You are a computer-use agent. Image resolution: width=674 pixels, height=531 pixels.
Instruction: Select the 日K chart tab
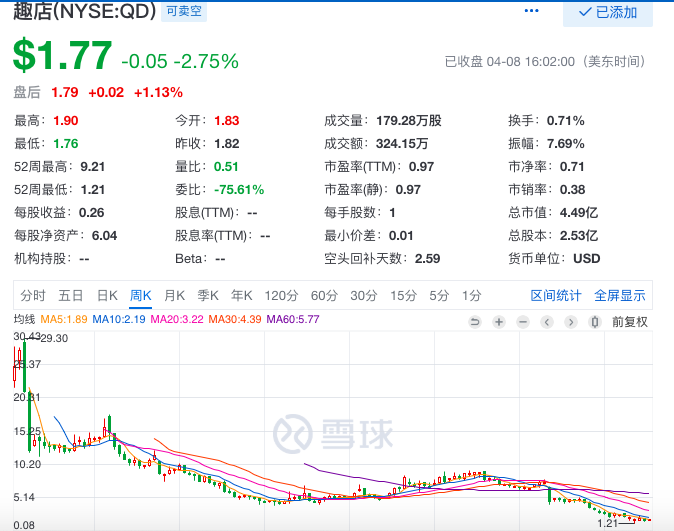coord(107,295)
